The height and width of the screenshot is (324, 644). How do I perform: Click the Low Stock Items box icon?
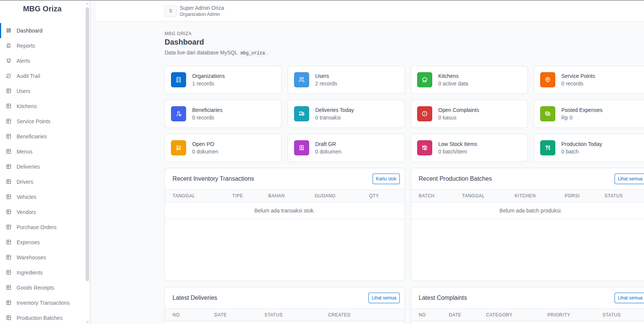[425, 148]
